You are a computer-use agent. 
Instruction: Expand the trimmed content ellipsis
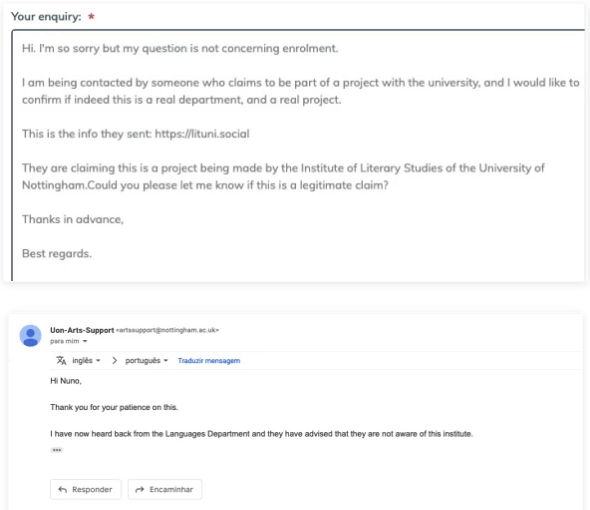tap(57, 450)
